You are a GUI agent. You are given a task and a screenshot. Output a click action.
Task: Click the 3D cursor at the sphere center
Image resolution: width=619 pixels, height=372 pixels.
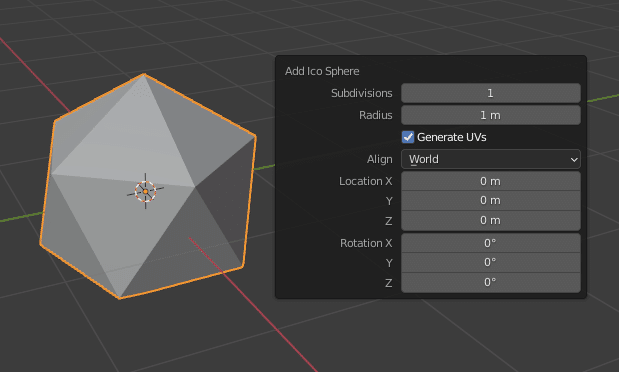[x=145, y=191]
